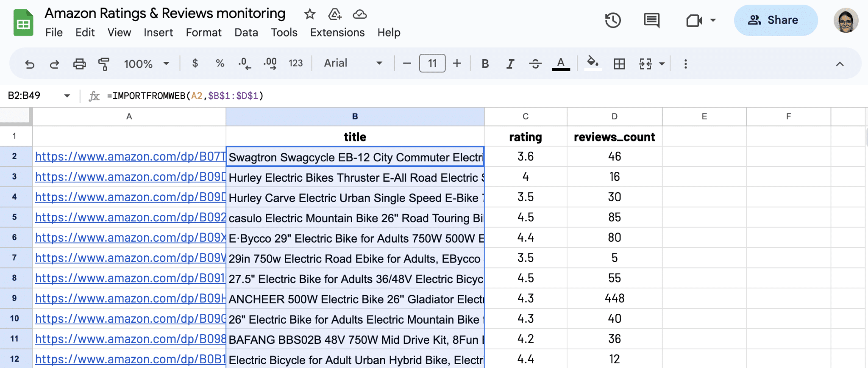Screen dimensions: 868x368
Task: Toggle bold formatting
Action: click(485, 64)
